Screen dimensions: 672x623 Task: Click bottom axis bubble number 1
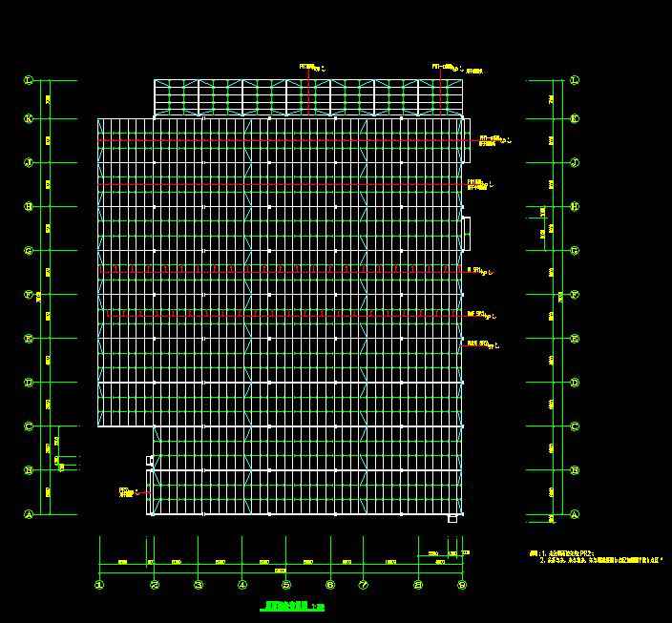[99, 585]
